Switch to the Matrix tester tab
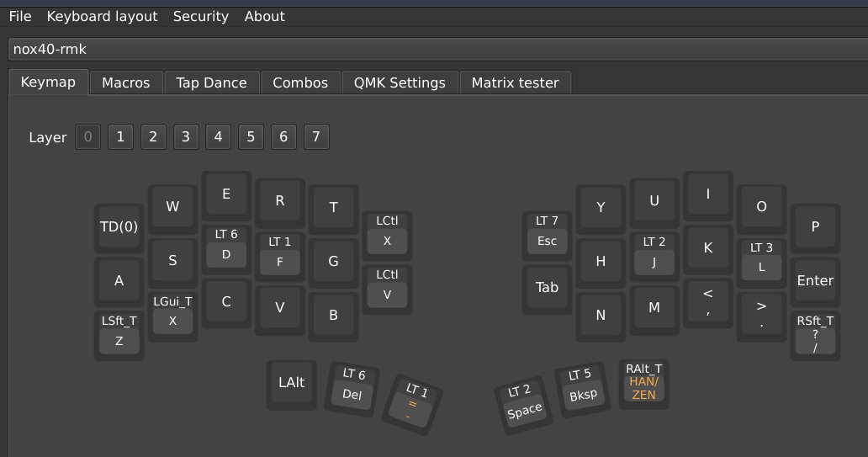Viewport: 868px width, 457px height. (515, 82)
